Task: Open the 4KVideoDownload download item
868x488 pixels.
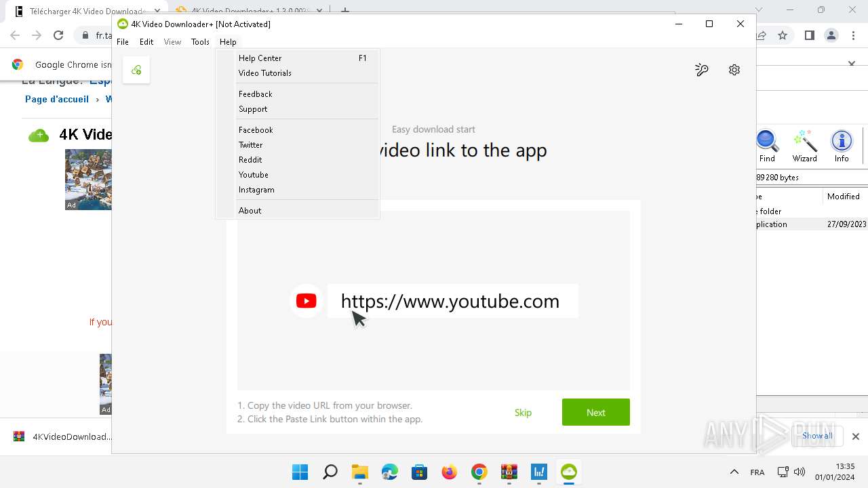Action: tap(62, 436)
